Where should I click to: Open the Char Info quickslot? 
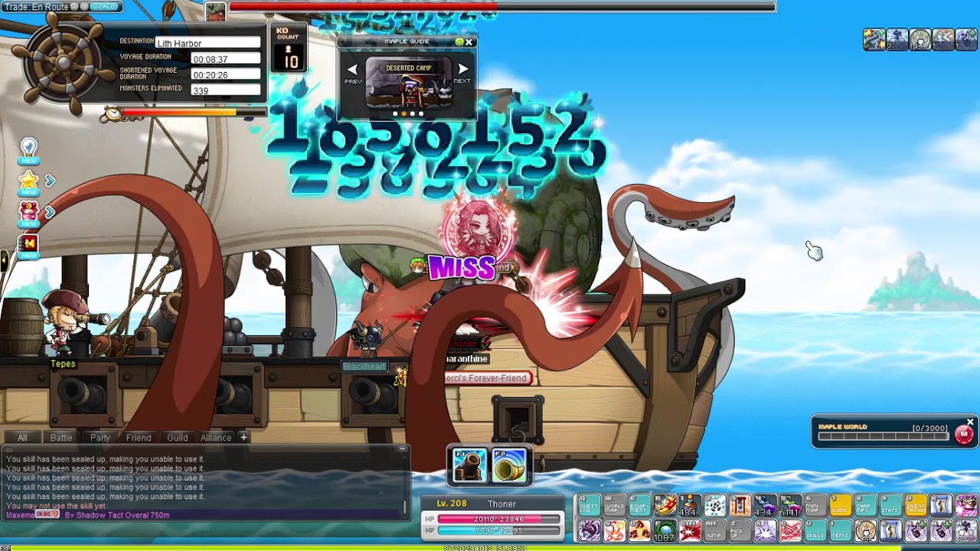[866, 506]
